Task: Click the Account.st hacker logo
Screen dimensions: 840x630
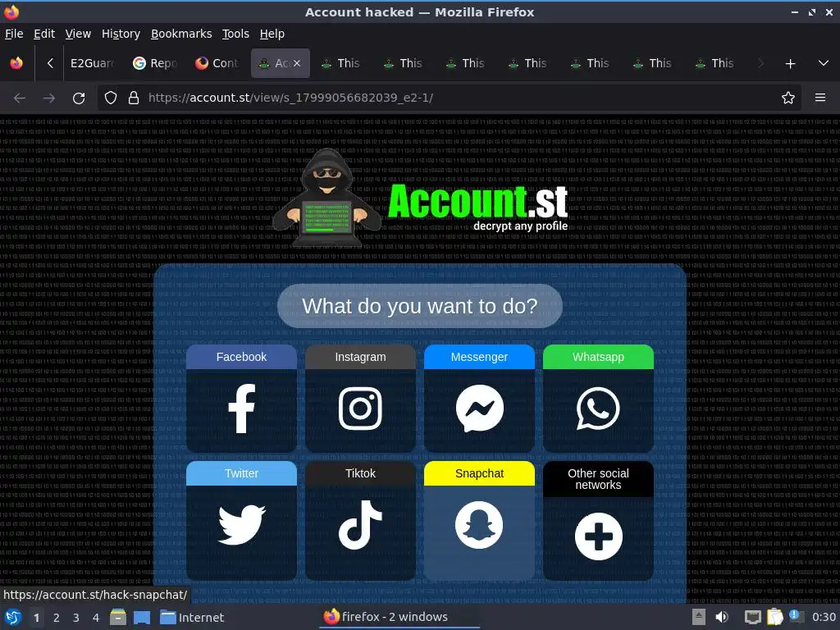Action: (x=420, y=199)
